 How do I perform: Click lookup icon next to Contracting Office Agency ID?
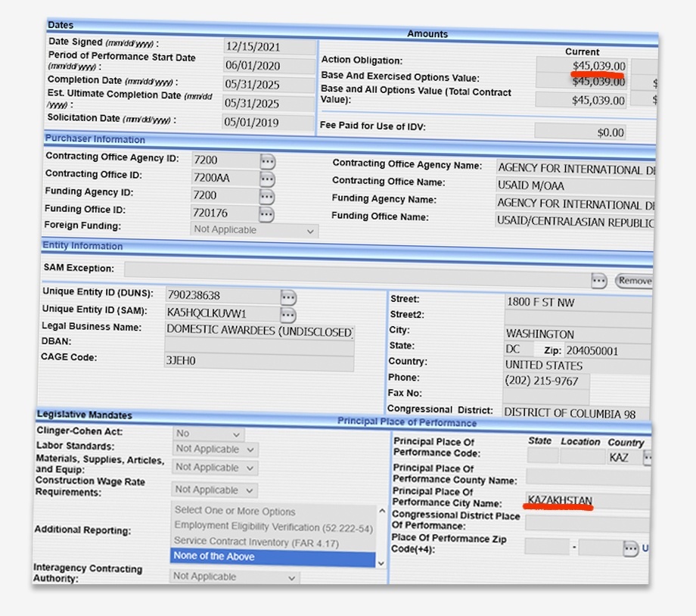click(268, 162)
